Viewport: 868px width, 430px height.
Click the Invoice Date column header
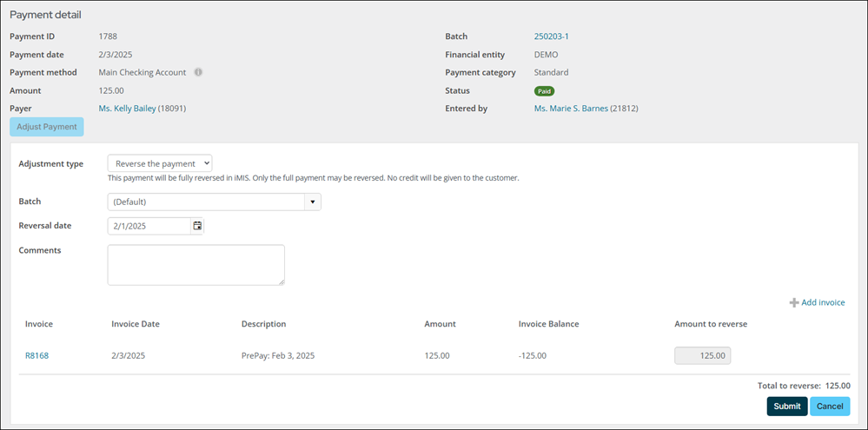[x=136, y=324]
